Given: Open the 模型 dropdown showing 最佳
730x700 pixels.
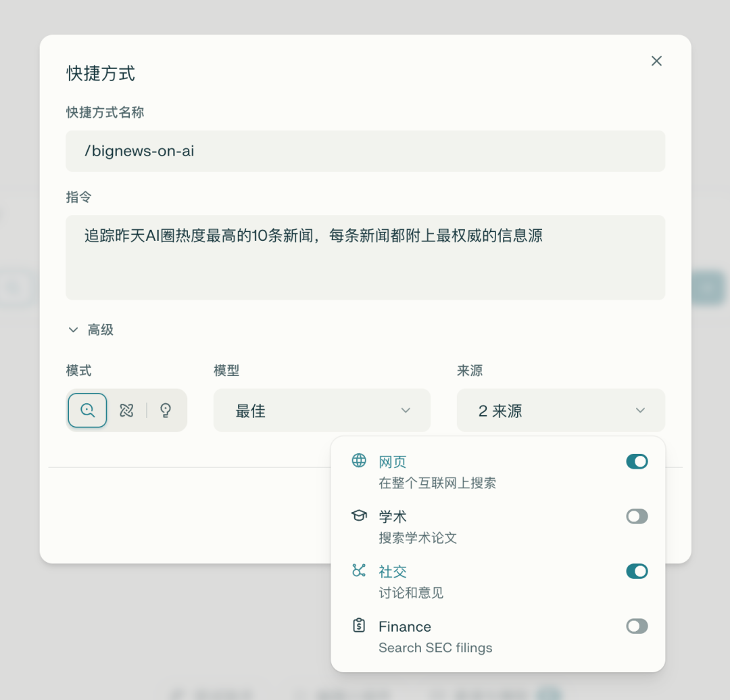Looking at the screenshot, I should 322,410.
